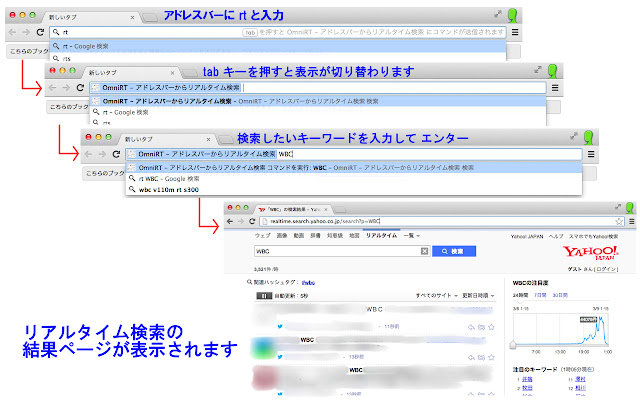Select the リアルタイム search tab
The image size is (640, 400).
click(381, 236)
